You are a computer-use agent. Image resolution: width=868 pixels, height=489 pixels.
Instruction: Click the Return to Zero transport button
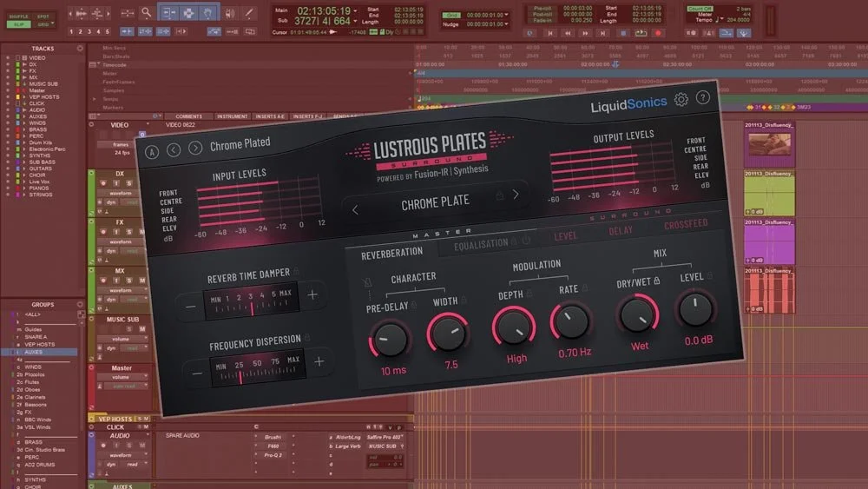[549, 33]
